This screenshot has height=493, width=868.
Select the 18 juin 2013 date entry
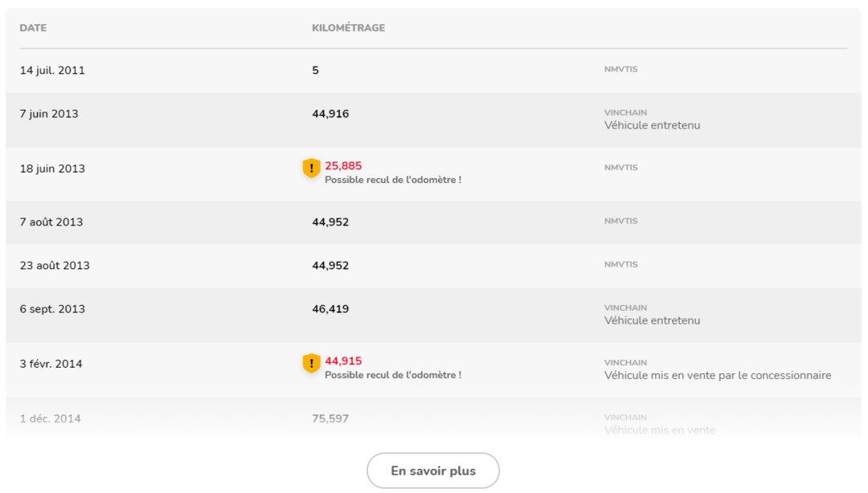tap(52, 169)
